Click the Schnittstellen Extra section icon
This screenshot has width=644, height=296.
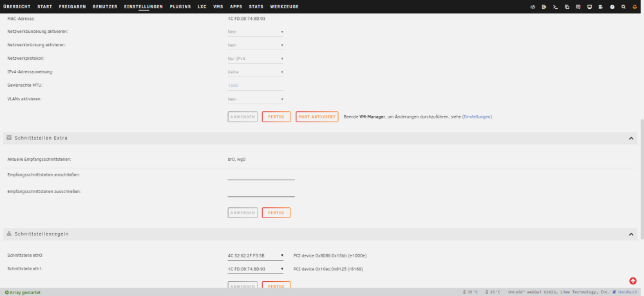[x=9, y=138]
